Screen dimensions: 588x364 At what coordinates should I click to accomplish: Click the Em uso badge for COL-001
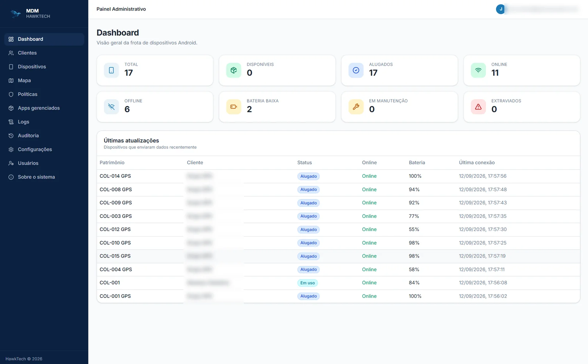click(308, 283)
